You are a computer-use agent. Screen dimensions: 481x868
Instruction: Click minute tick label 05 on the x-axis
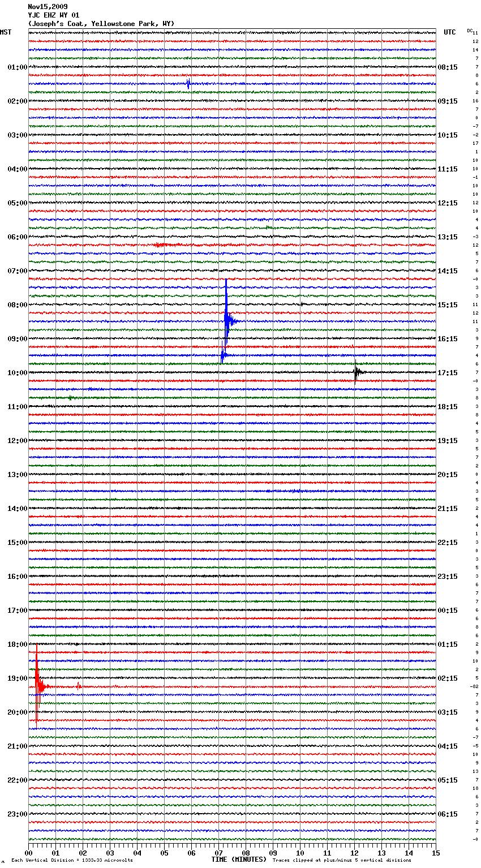click(x=164, y=853)
